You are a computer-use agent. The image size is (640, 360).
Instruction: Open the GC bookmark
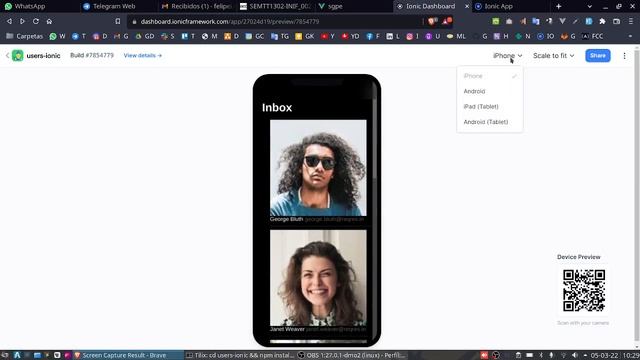pos(255,36)
